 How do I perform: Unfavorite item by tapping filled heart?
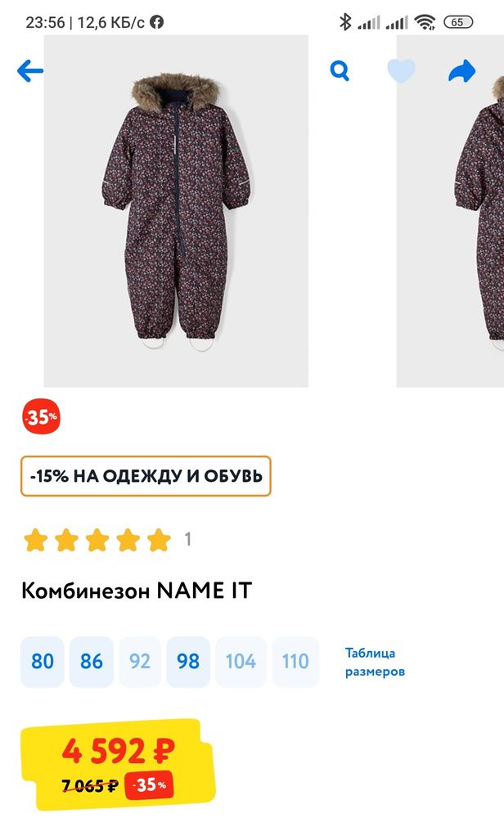(x=402, y=70)
